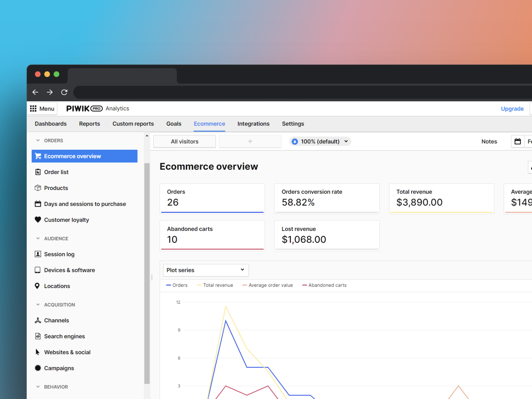Open Session log via its badge icon
Image resolution: width=532 pixels, height=399 pixels.
38,254
